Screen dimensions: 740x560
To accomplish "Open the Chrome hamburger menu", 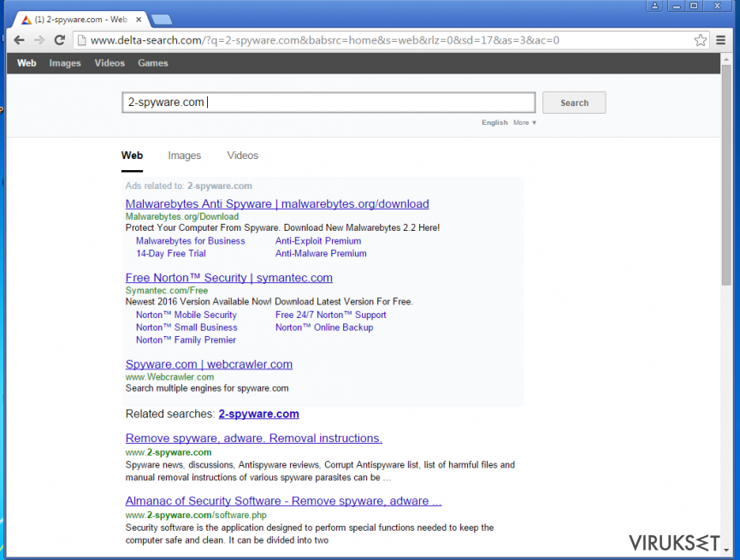I will 720,40.
